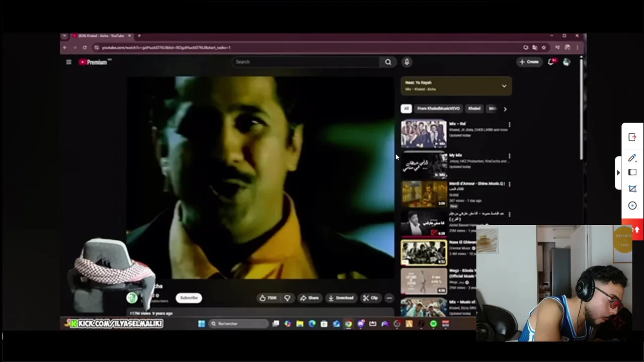644x362 pixels.
Task: Click the magnifier search button
Action: [388, 62]
